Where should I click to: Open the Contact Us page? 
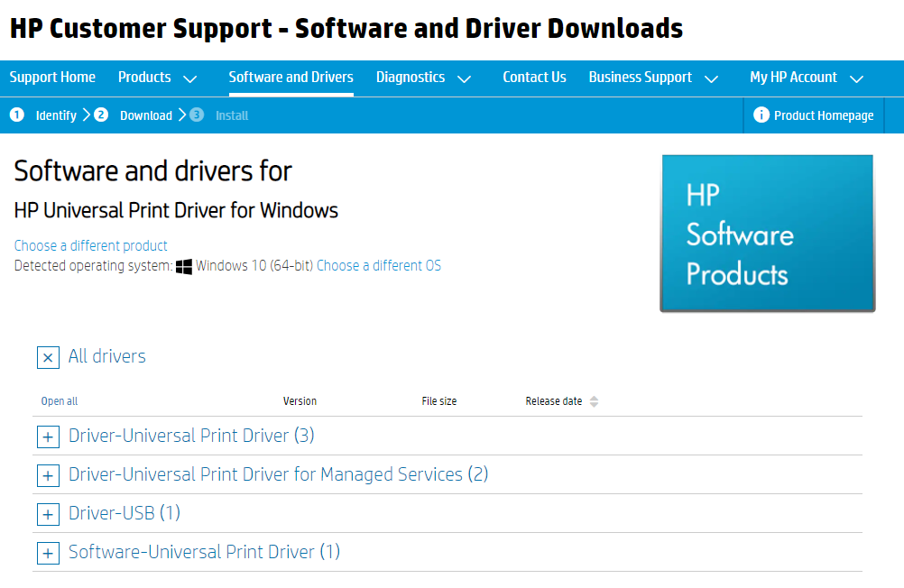(x=534, y=78)
